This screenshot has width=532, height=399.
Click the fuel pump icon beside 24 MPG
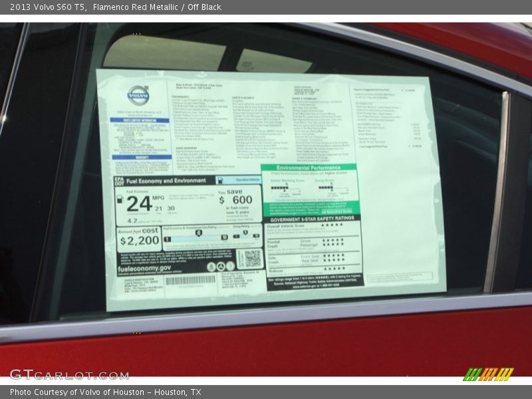120,199
